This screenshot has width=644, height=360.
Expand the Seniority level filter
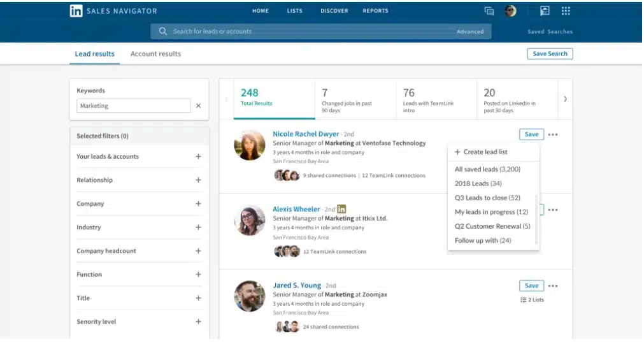click(198, 322)
